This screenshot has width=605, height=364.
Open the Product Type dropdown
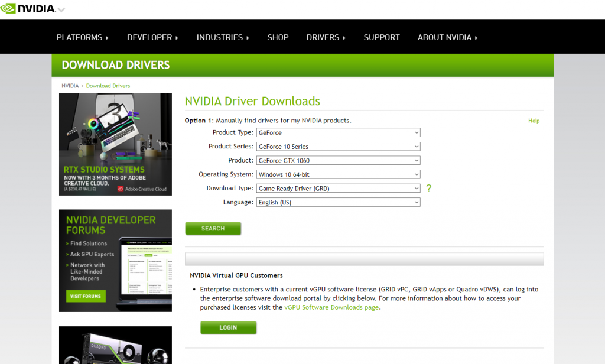pos(338,133)
